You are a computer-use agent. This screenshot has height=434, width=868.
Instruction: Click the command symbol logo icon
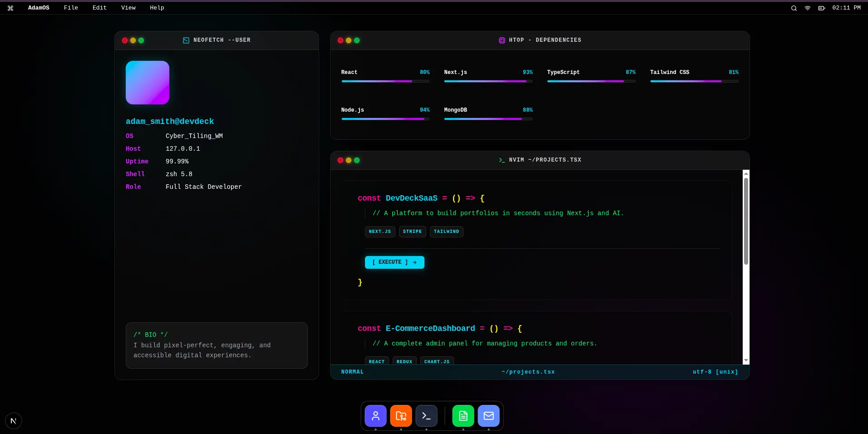coord(10,8)
